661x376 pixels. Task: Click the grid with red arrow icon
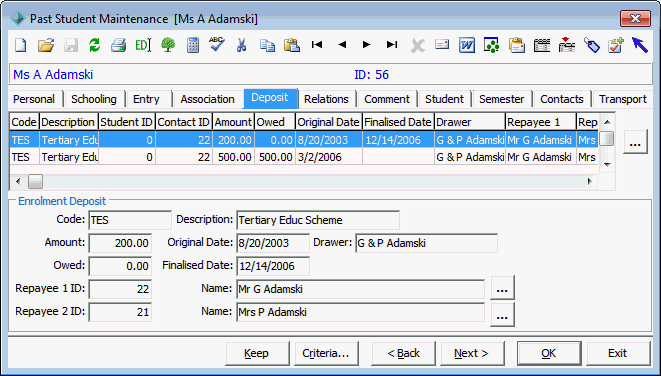tap(567, 45)
